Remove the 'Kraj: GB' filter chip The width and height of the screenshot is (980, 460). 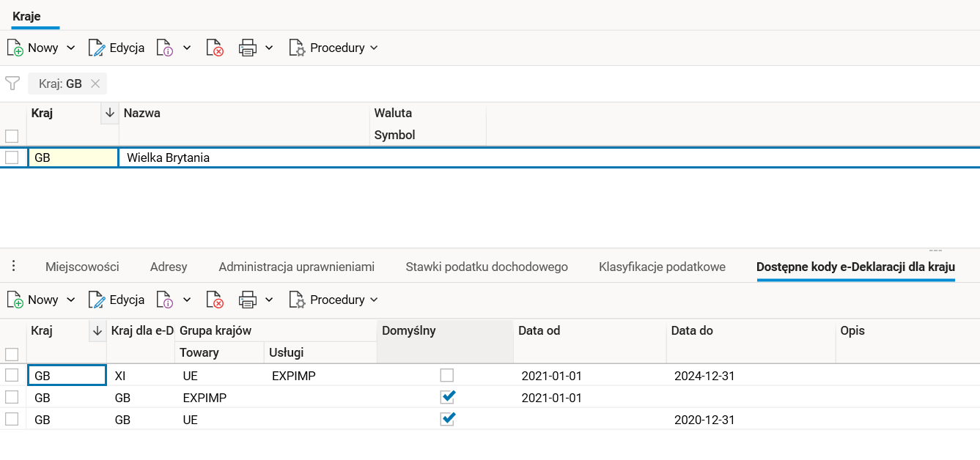pyautogui.click(x=95, y=84)
